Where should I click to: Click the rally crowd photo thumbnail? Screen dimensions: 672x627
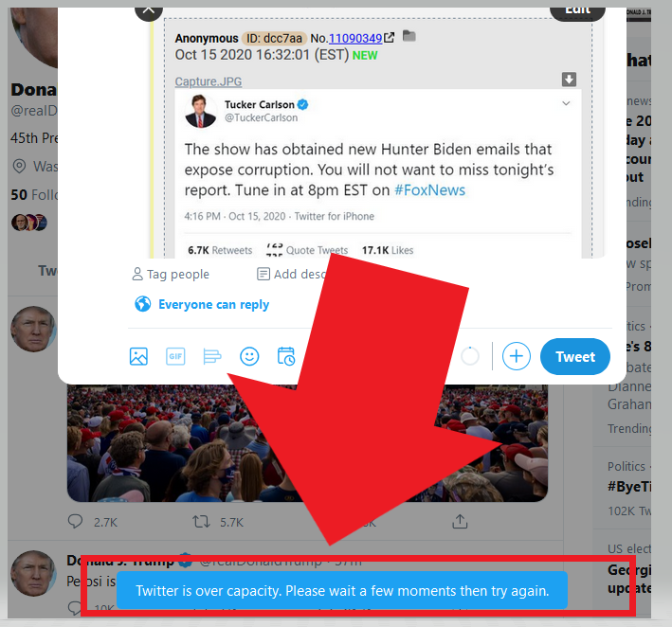click(307, 443)
